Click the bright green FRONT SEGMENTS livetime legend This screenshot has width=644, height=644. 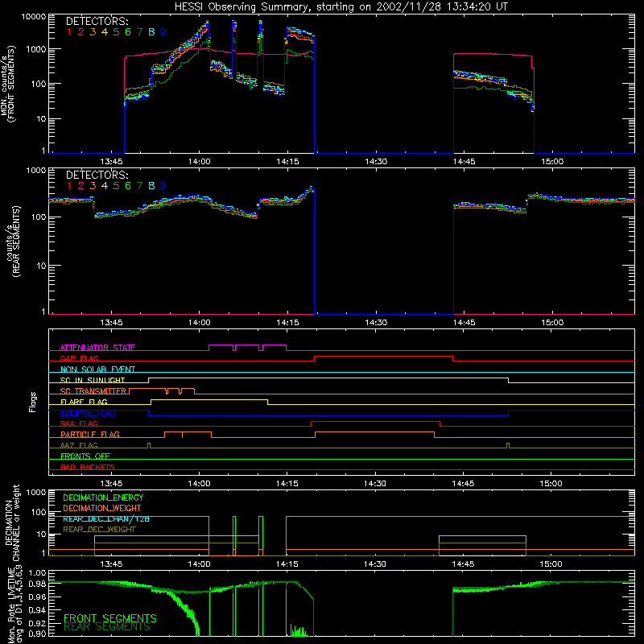pos(110,618)
